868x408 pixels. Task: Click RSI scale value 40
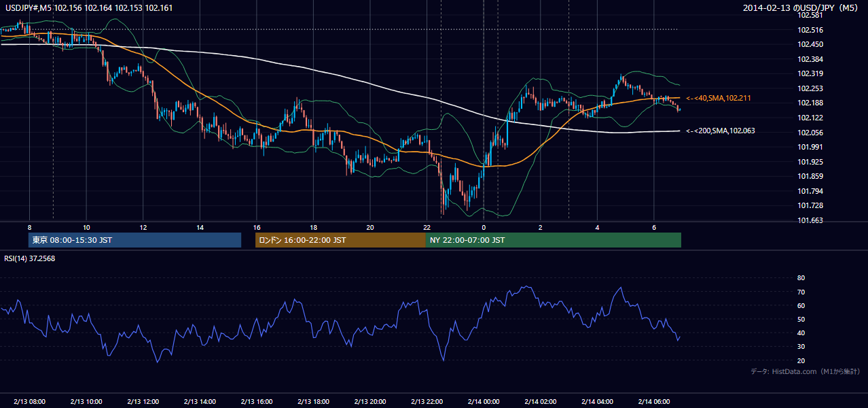[x=801, y=333]
